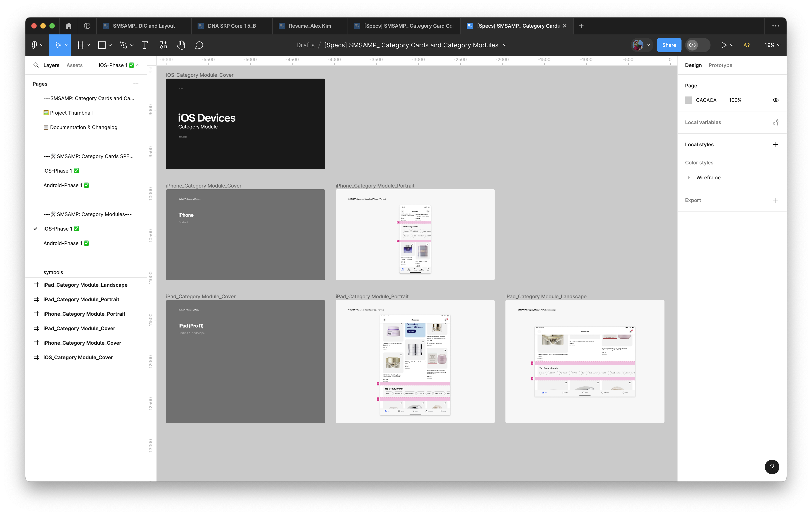Open the zoom level 19% dropdown
This screenshot has height=515, width=812.
772,45
